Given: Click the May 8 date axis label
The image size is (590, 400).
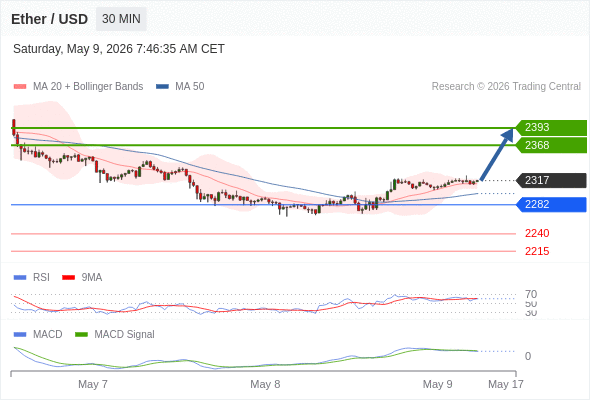Looking at the screenshot, I should (x=265, y=384).
